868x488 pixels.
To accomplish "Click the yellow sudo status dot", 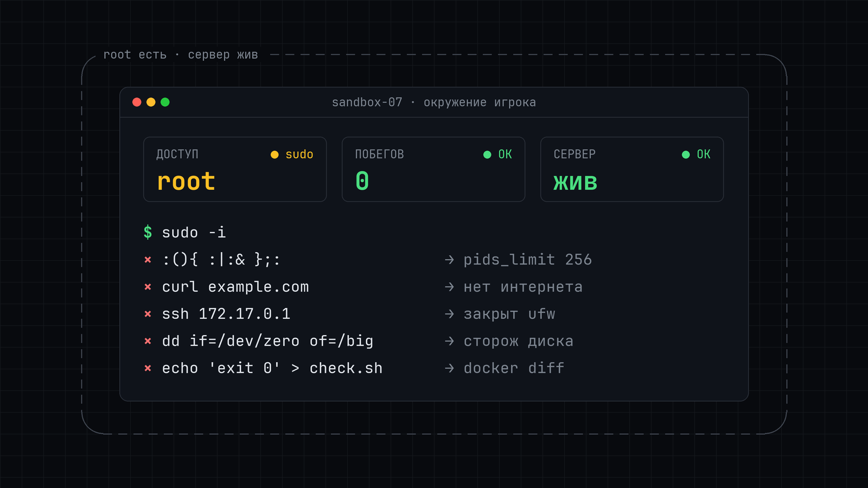I will (275, 155).
